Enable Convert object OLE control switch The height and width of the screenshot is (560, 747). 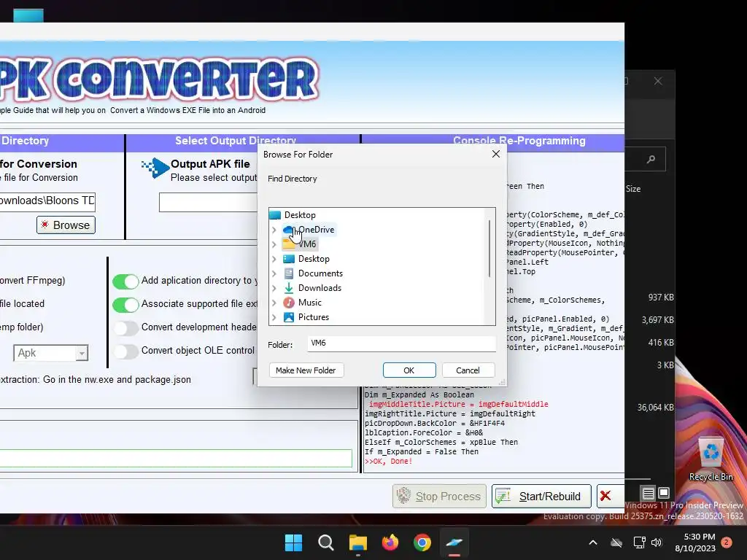(x=125, y=351)
